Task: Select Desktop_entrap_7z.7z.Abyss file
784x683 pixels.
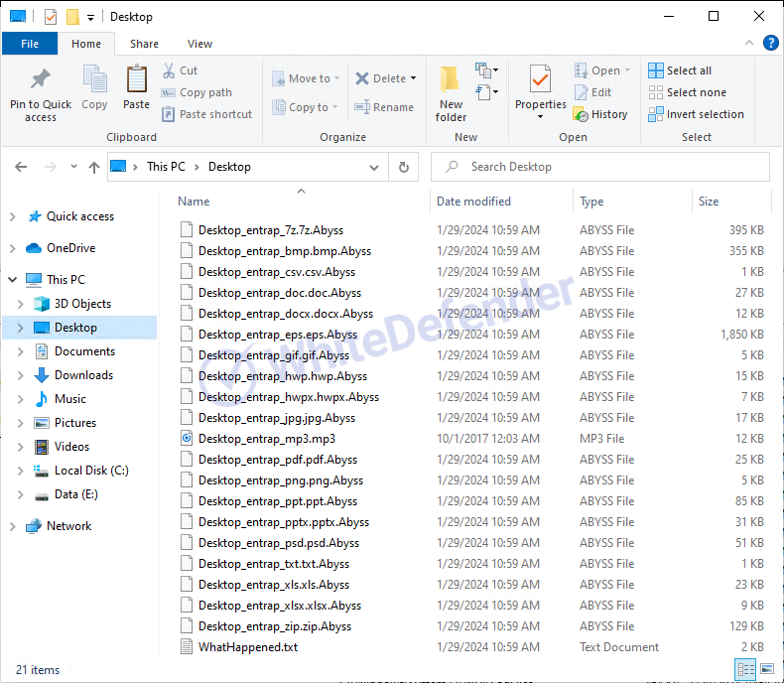Action: click(x=271, y=230)
